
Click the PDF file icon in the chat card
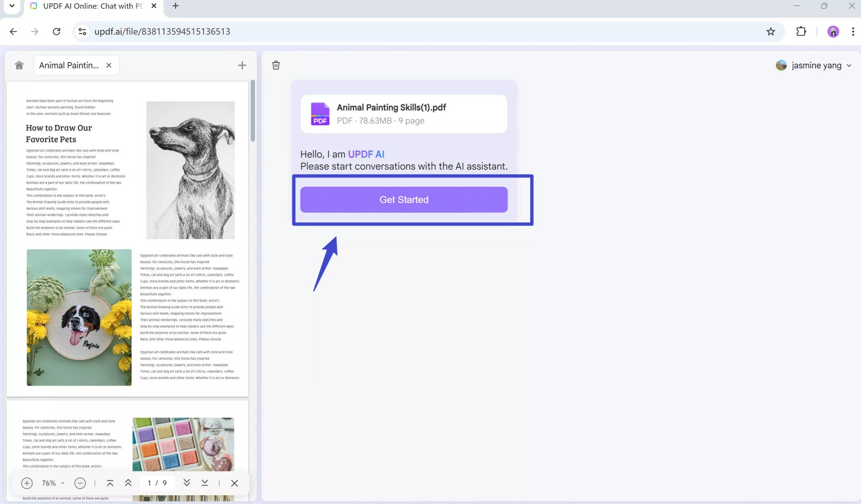tap(320, 114)
